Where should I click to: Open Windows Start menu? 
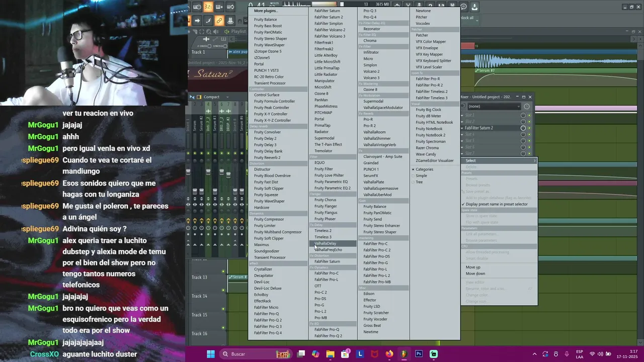pos(211,354)
